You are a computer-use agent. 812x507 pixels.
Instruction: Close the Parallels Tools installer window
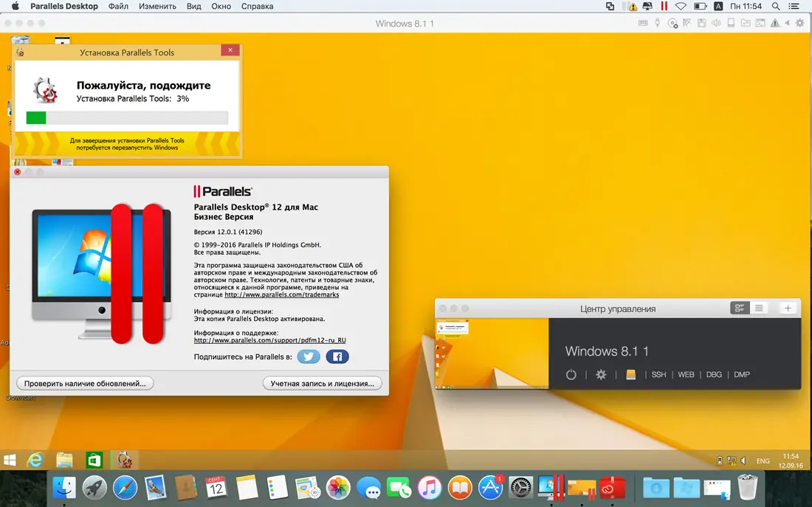(230, 49)
